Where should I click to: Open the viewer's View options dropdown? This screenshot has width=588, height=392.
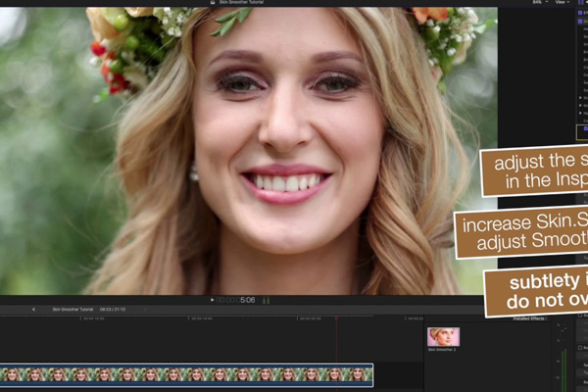point(563,2)
